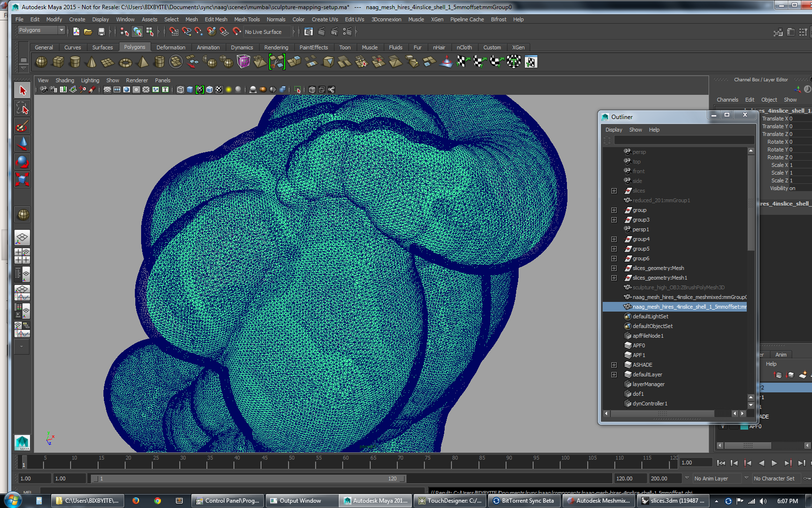812x508 pixels.
Task: Toggle Snap to curves
Action: click(186, 31)
